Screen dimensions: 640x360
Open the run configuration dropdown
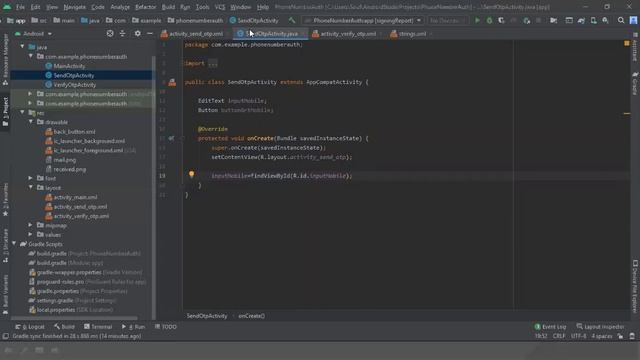tap(362, 20)
